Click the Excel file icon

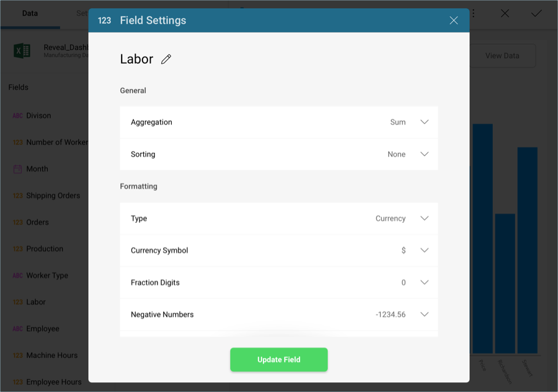pyautogui.click(x=22, y=51)
